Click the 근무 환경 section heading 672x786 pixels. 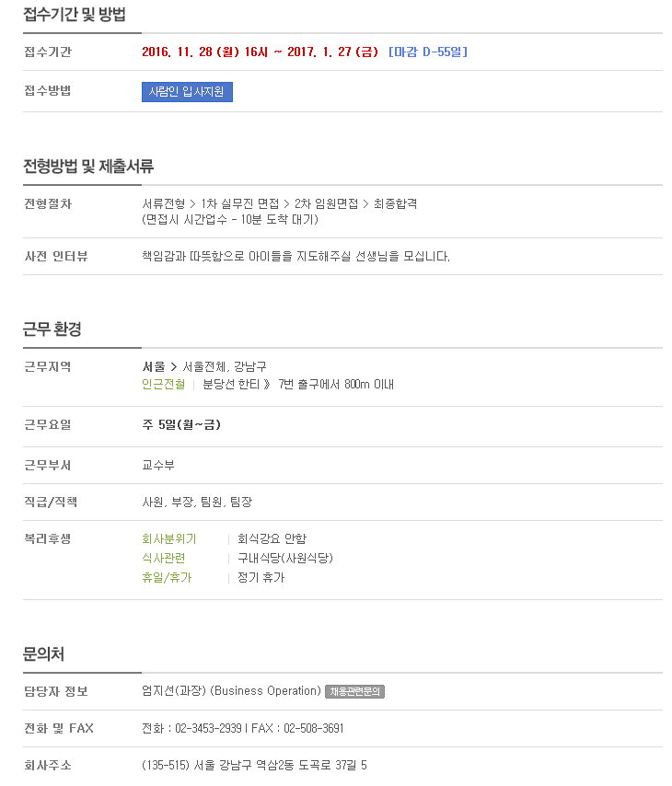click(x=52, y=329)
